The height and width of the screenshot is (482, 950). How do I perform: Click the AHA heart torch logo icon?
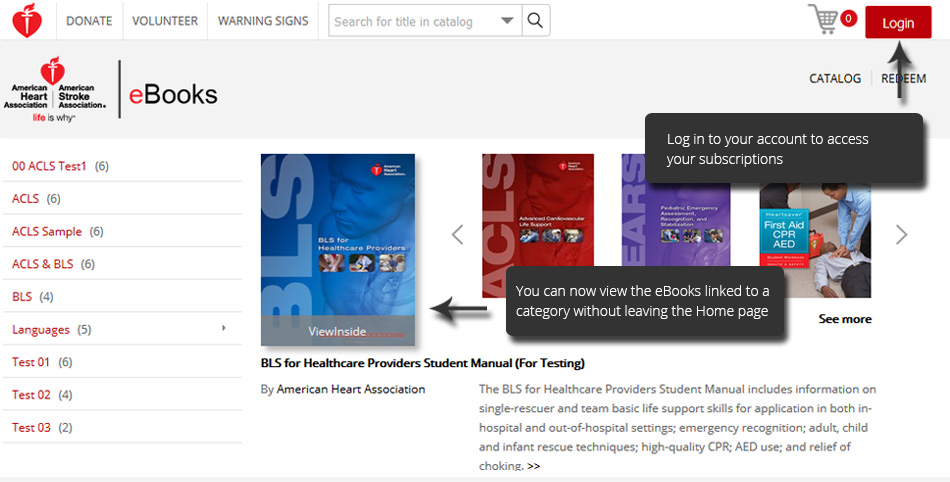(x=27, y=21)
